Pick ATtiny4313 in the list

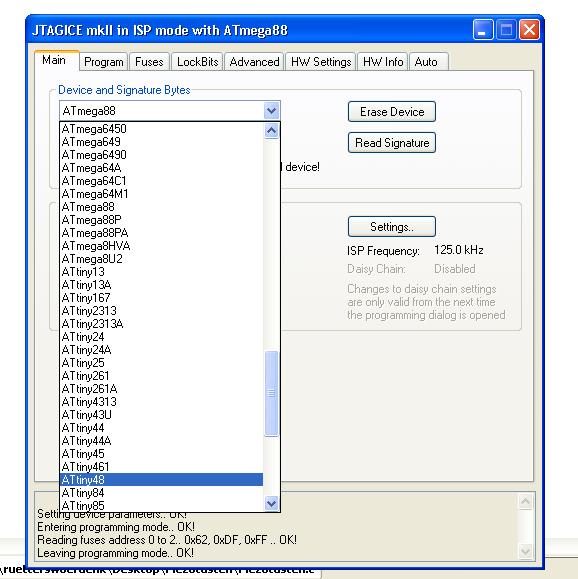tap(161, 402)
